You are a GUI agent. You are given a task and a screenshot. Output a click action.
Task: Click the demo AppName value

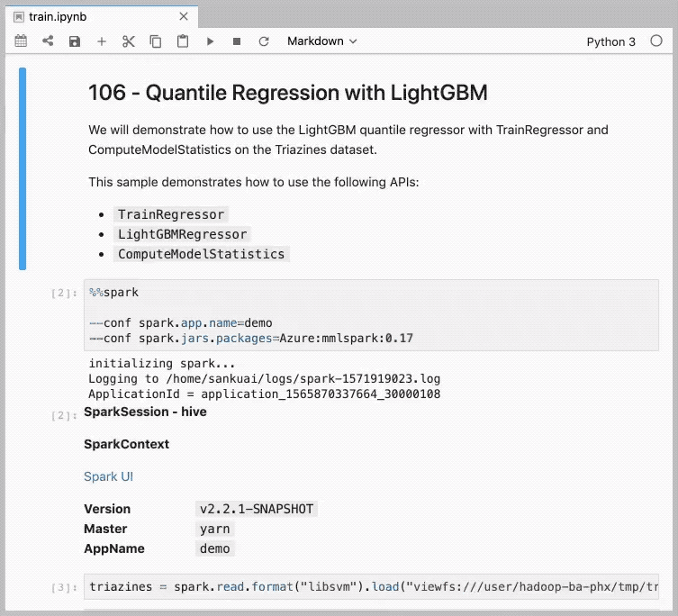tap(215, 548)
